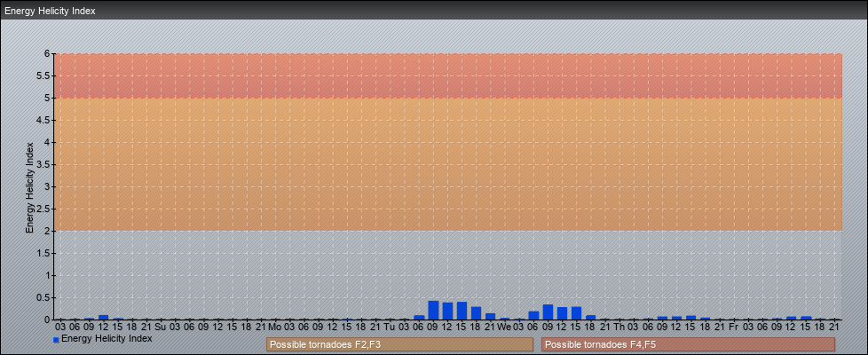Click the We day label on x-axis
This screenshot has width=868, height=355.
tap(505, 327)
